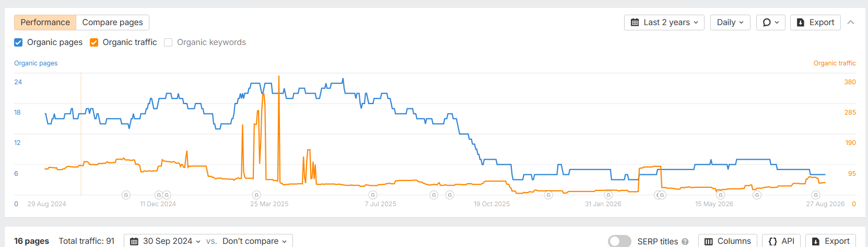Open the Last 2 years date range dropdown

664,23
